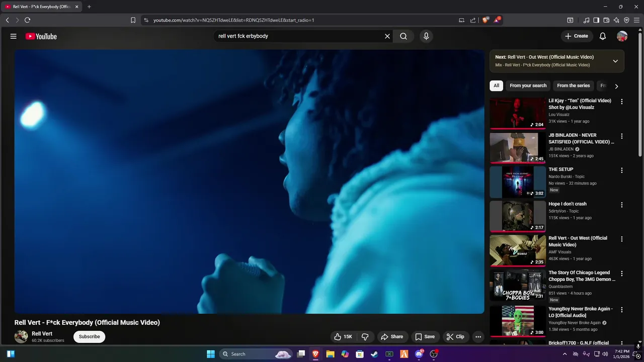This screenshot has width=644, height=362.
Task: Pause the video by clicking the player
Action: click(249, 182)
